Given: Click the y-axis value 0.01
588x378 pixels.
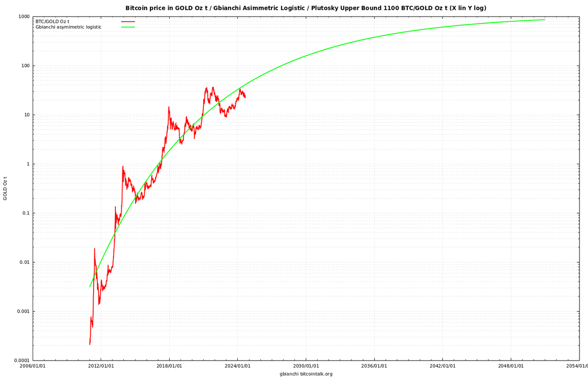Looking at the screenshot, I should tap(25, 262).
